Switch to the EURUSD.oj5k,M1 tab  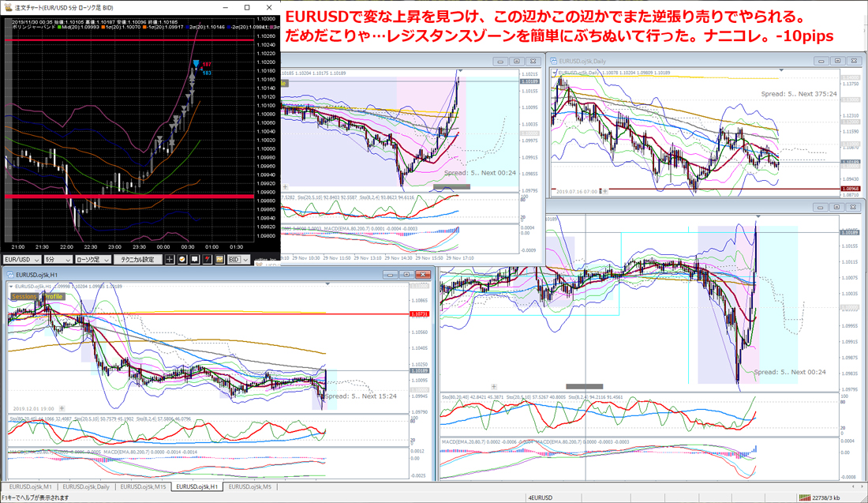tap(30, 487)
